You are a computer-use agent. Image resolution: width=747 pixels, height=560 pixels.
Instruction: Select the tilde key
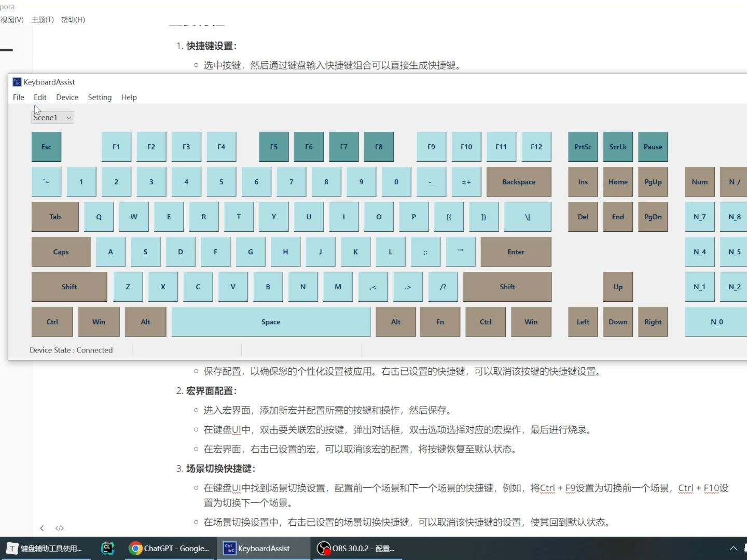(x=46, y=182)
